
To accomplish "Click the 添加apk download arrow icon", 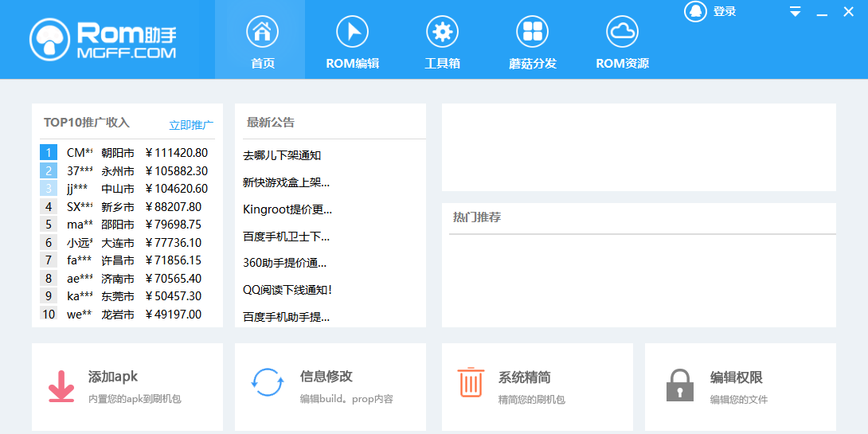I will 61,385.
